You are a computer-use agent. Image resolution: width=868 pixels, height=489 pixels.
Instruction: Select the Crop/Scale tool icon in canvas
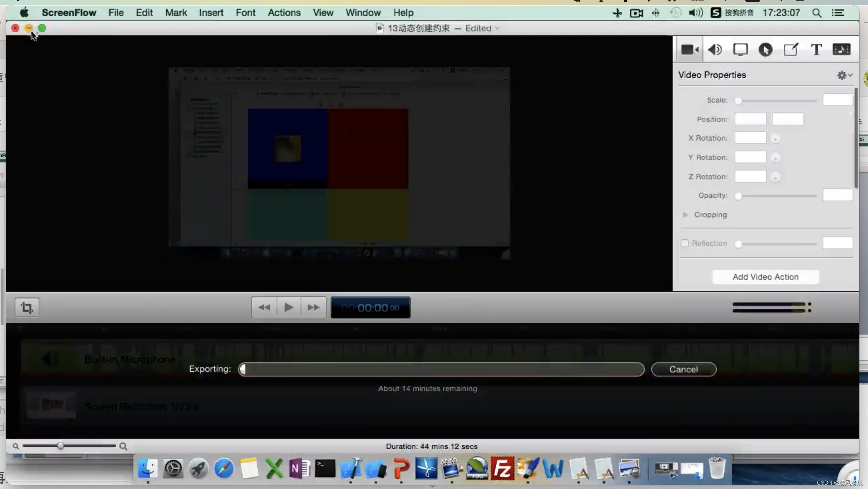[x=26, y=307]
